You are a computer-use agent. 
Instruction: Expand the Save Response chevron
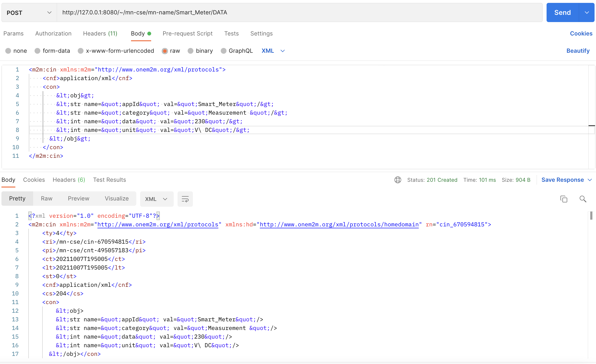pos(590,180)
